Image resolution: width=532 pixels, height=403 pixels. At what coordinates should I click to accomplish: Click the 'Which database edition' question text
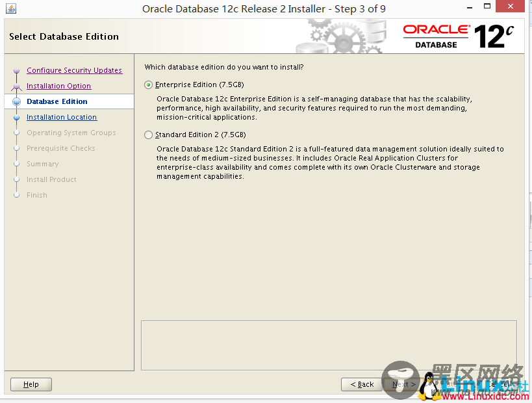(224, 67)
